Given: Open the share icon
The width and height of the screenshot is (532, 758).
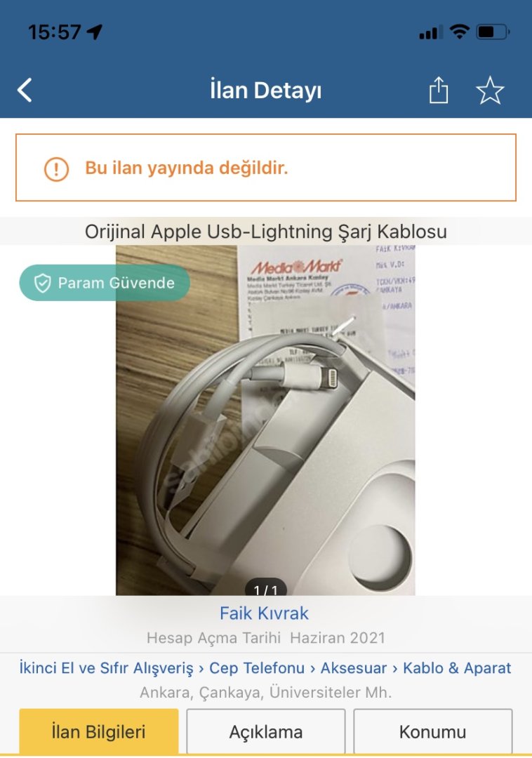Looking at the screenshot, I should click(x=439, y=90).
